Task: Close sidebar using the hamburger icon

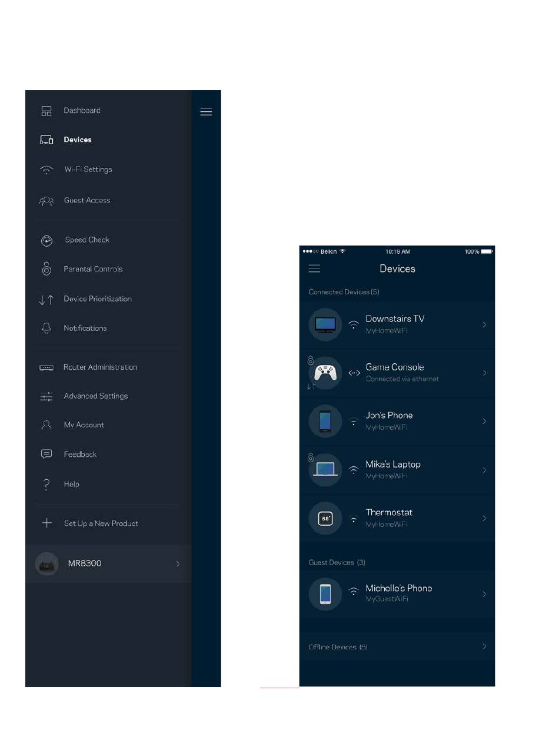Action: 206,112
